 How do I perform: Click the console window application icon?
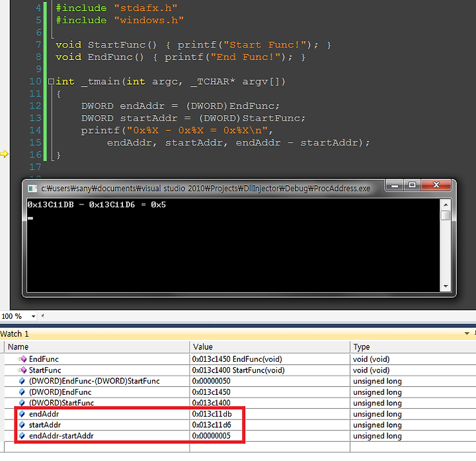(32, 189)
